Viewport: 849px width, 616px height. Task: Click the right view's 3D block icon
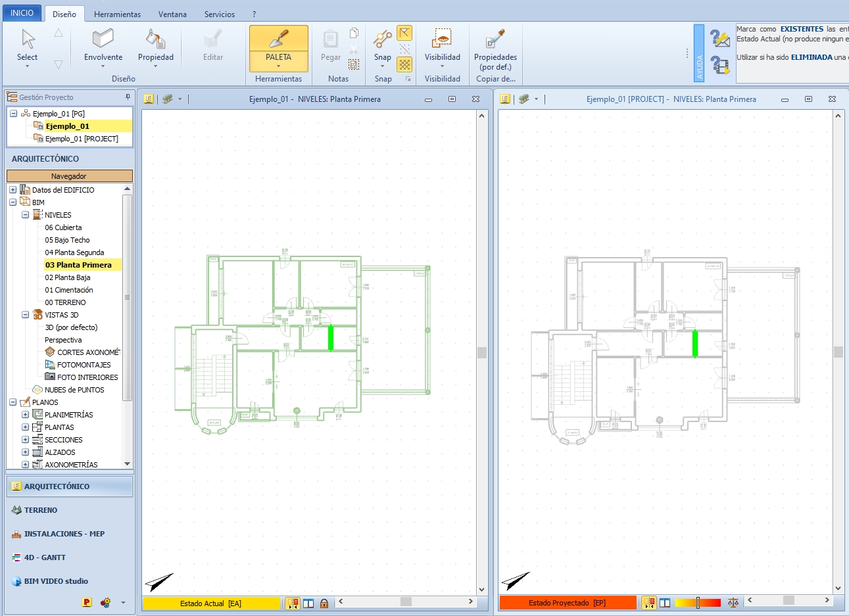[524, 99]
